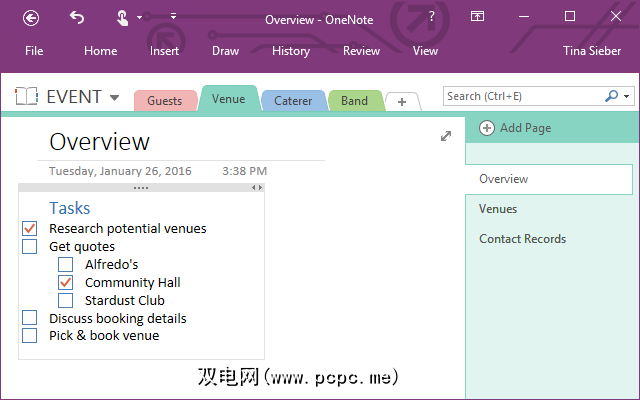Screen dimensions: 640x400
Task: Select Overview page in page list
Action: point(549,179)
